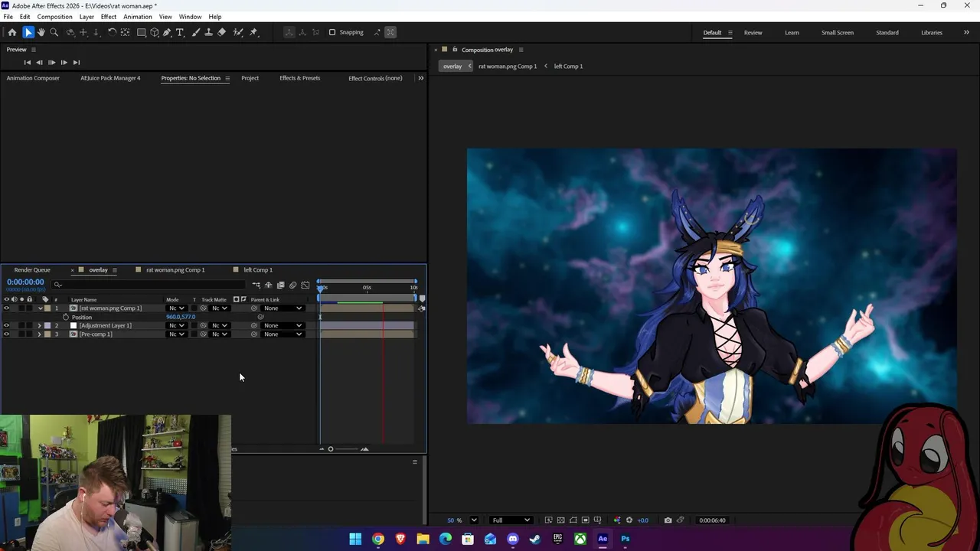Toggle the snap bounding box option icon
The image size is (980, 551).
[x=390, y=32]
